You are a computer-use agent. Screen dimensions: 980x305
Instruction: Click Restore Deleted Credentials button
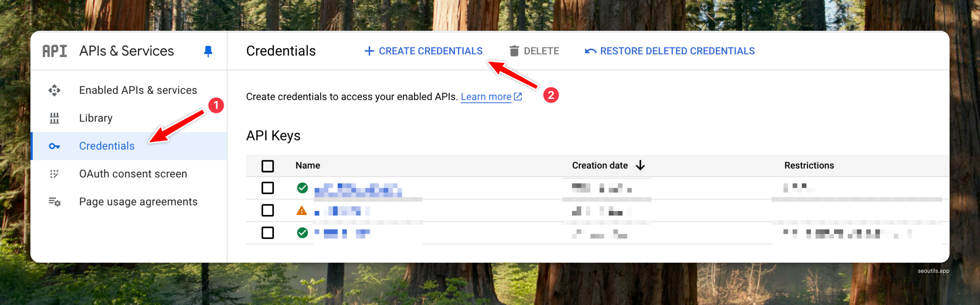click(670, 51)
